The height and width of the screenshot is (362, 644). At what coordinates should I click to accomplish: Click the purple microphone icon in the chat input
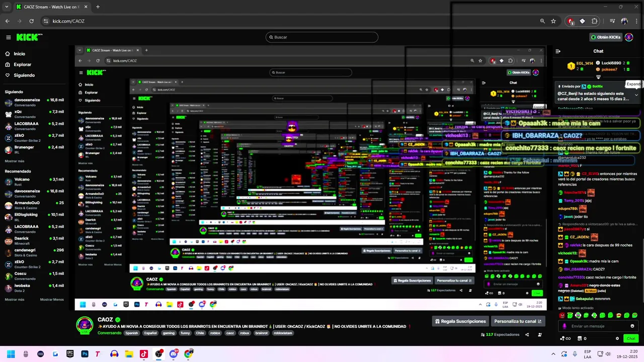coord(565,326)
